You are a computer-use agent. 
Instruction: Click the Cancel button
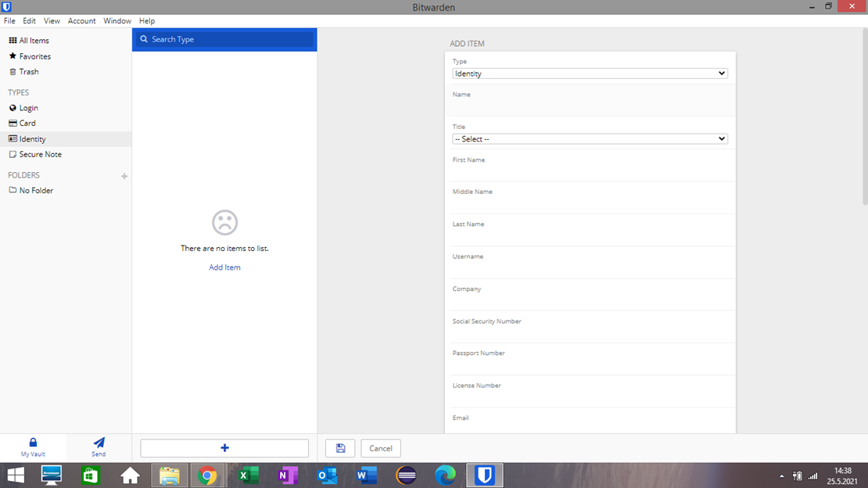[x=381, y=448]
